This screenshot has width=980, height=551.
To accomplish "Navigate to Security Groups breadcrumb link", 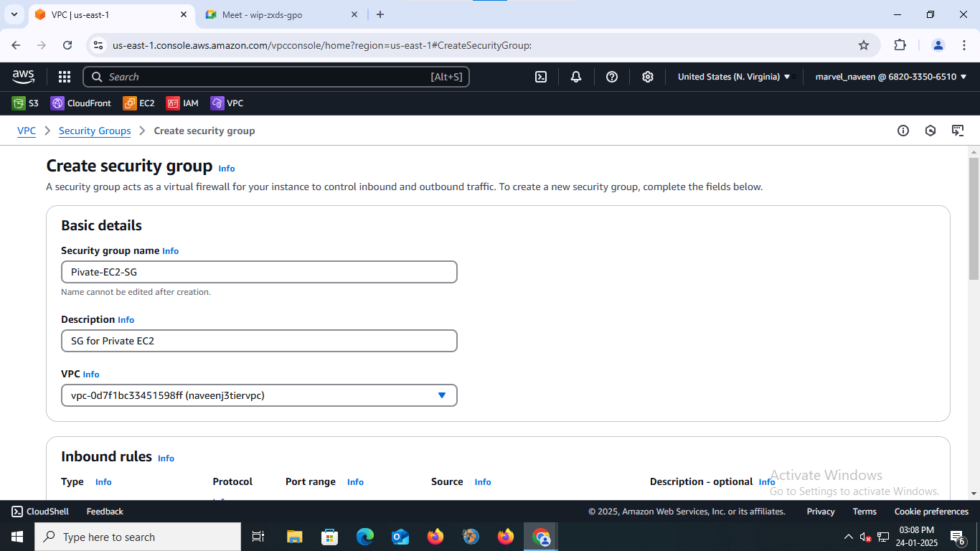I will pos(95,131).
